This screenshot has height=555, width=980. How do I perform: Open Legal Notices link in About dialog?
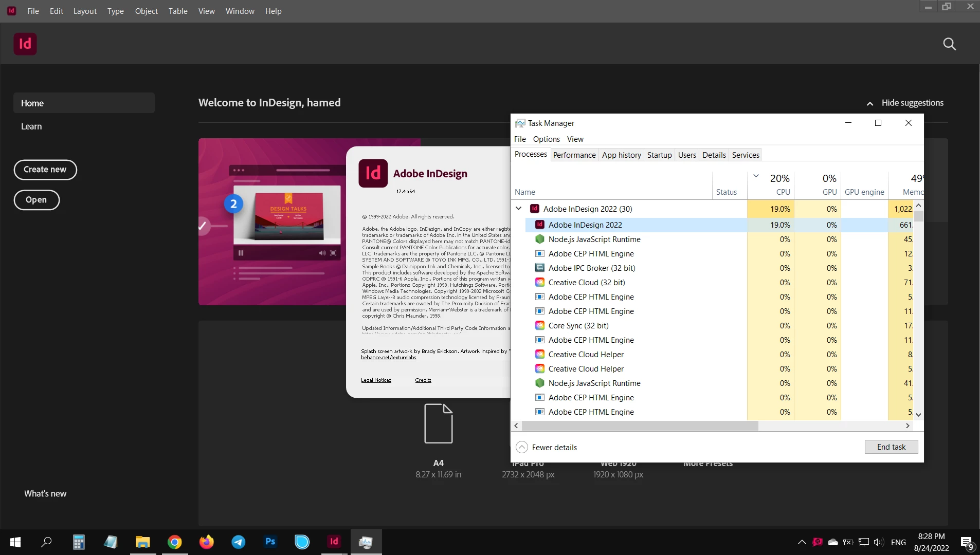(x=376, y=380)
